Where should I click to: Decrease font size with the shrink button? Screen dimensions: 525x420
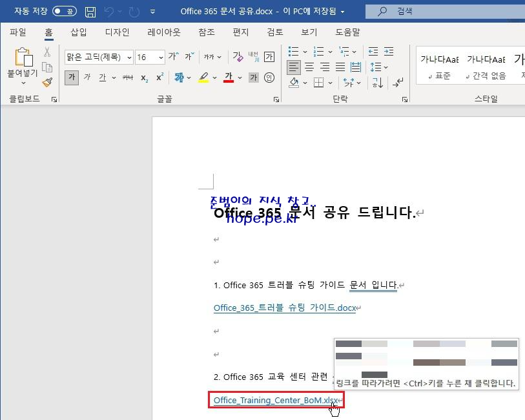click(x=189, y=56)
